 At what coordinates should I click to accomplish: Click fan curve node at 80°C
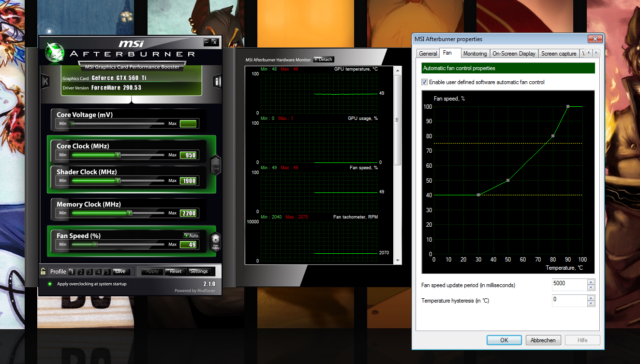(553, 136)
